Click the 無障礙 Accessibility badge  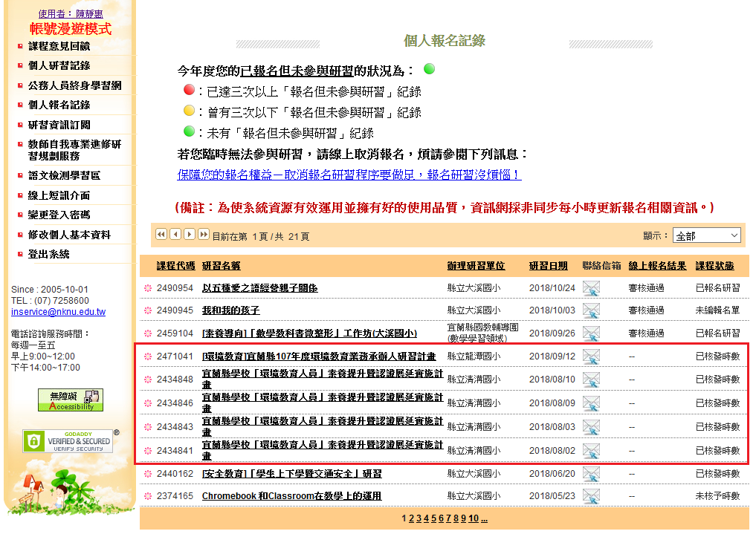tap(71, 400)
